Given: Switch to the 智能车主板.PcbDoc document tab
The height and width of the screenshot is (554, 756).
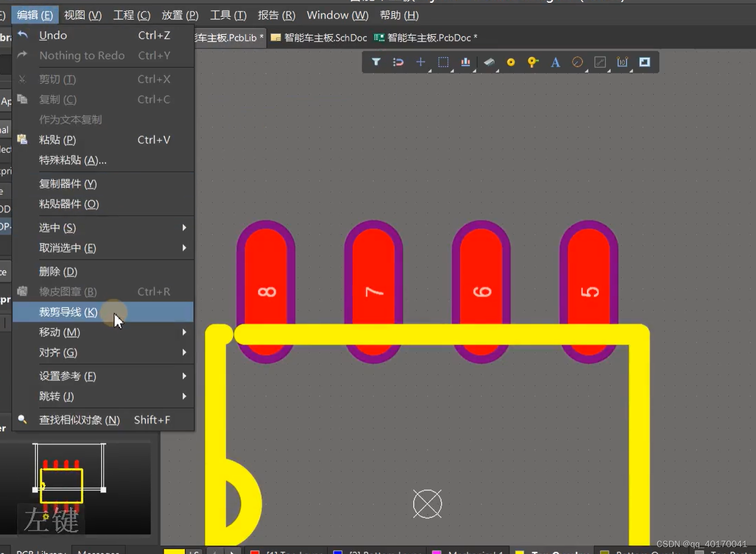Looking at the screenshot, I should click(x=426, y=37).
